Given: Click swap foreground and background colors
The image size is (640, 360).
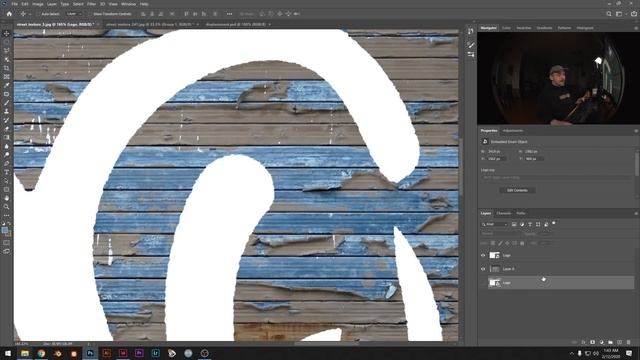Looking at the screenshot, I should click(x=9, y=224).
